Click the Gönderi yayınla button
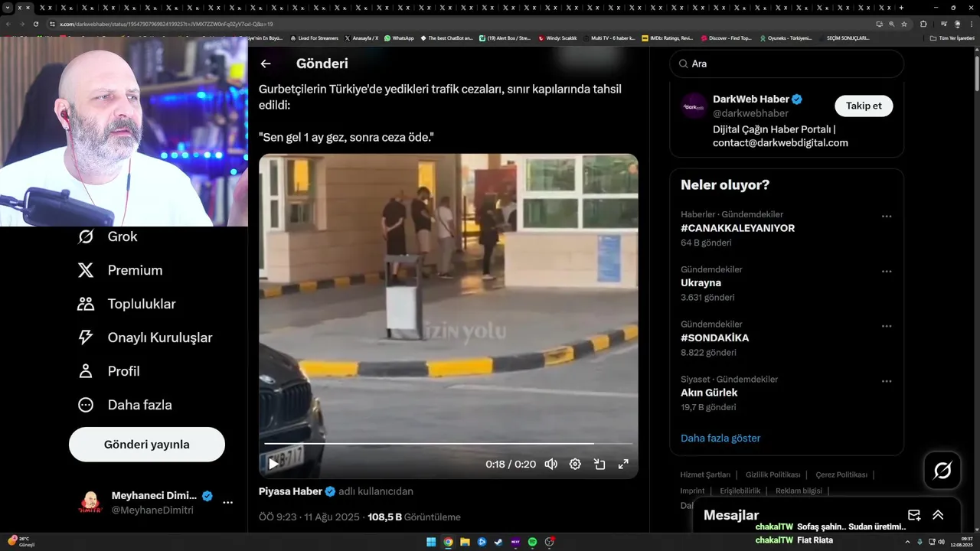This screenshot has width=980, height=551. tap(147, 445)
